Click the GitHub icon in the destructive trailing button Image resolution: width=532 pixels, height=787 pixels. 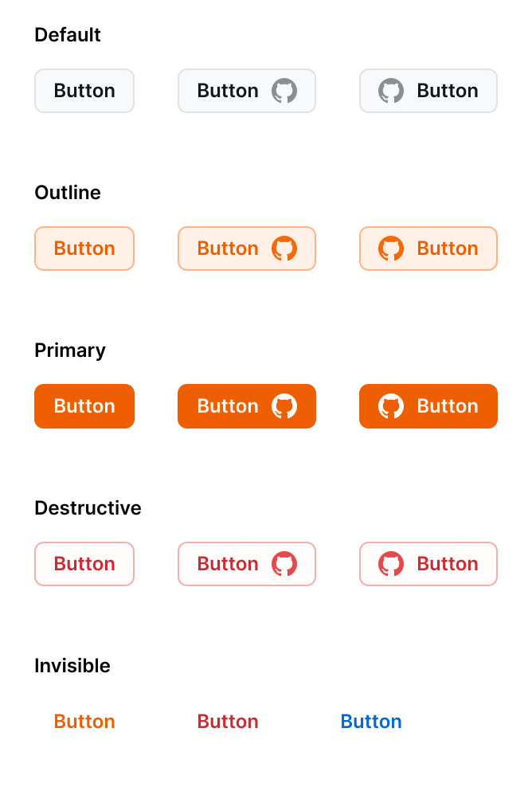[x=284, y=564]
